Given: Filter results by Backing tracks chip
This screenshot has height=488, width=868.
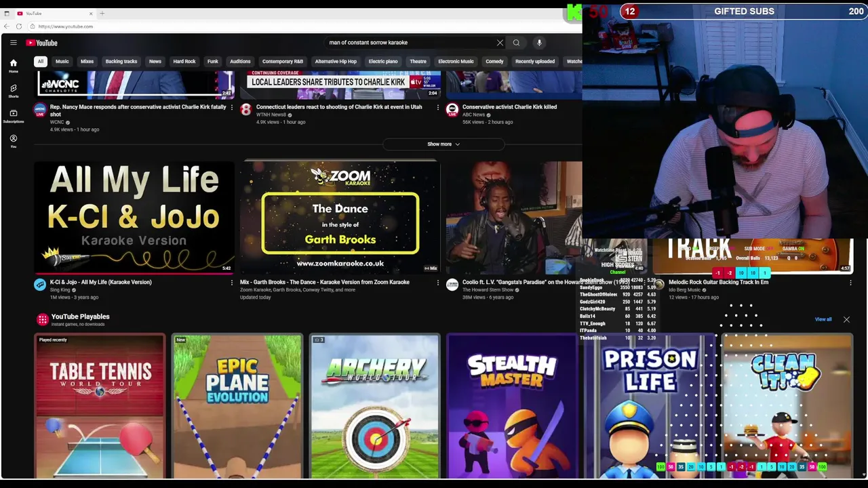Looking at the screenshot, I should coord(121,62).
